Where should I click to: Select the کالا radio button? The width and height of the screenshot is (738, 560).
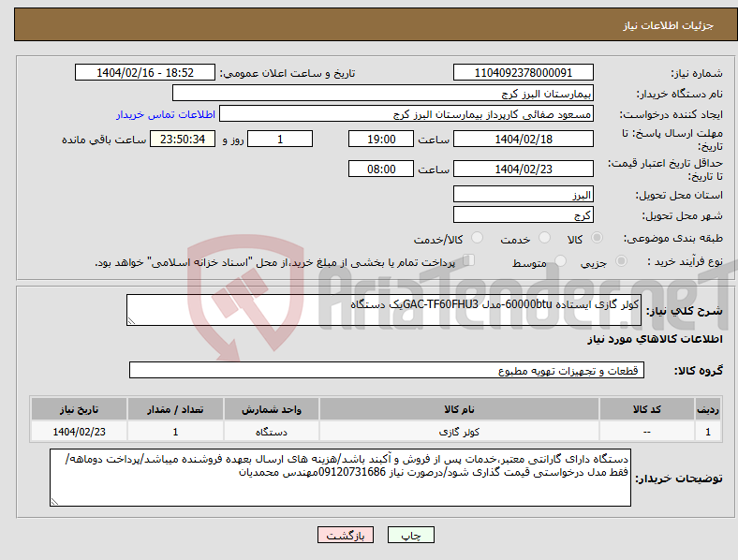597,238
